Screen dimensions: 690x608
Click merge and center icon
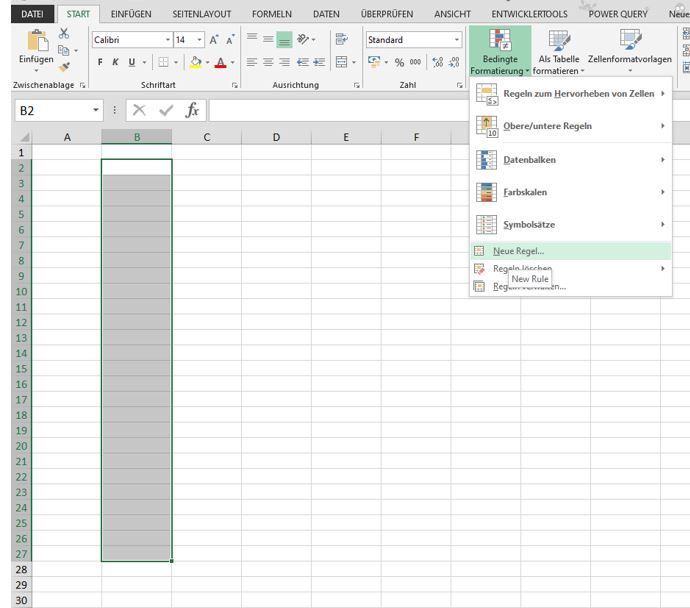[341, 62]
